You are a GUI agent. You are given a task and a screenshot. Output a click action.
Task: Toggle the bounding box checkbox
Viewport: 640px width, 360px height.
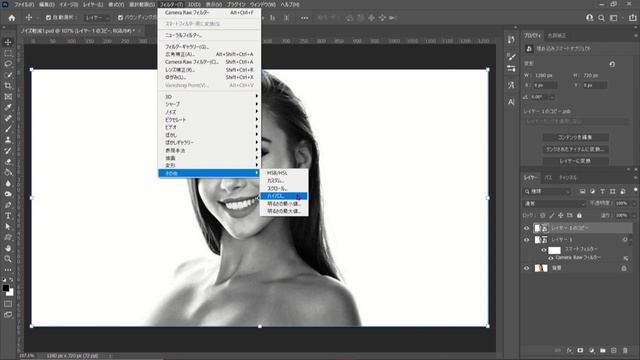pyautogui.click(x=120, y=18)
